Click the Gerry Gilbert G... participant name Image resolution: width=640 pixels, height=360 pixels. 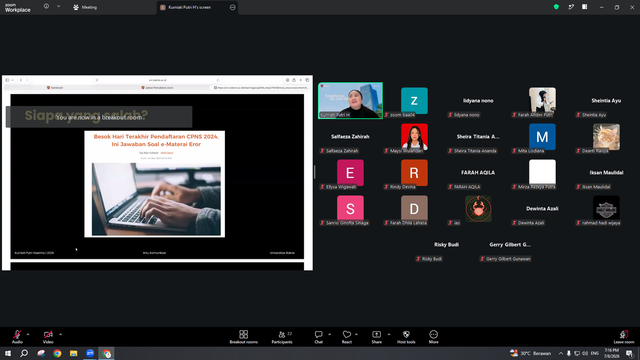tap(510, 244)
